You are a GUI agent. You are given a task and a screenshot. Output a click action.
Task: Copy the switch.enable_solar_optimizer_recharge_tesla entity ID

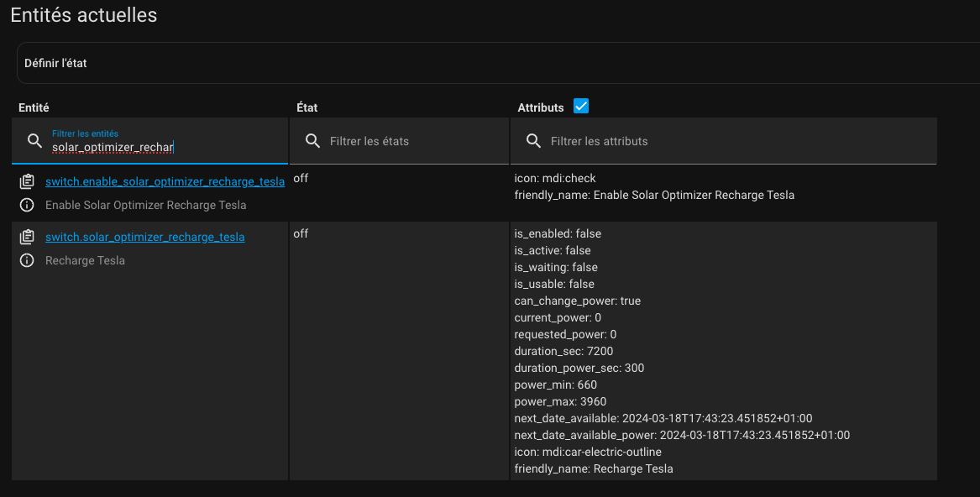[27, 181]
